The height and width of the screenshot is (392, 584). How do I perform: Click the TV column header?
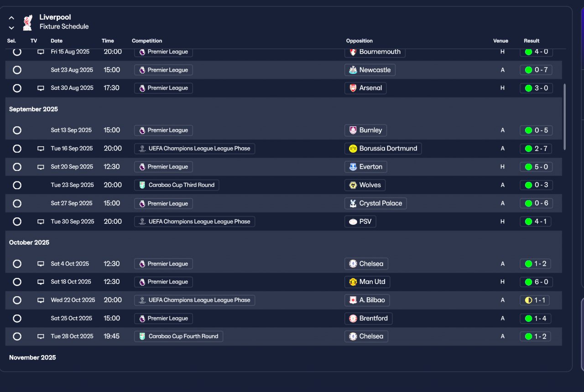34,41
